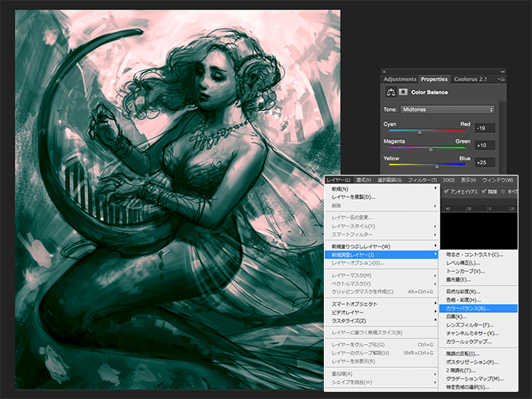
Task: Click the Color Balance panel title text
Action: click(430, 93)
